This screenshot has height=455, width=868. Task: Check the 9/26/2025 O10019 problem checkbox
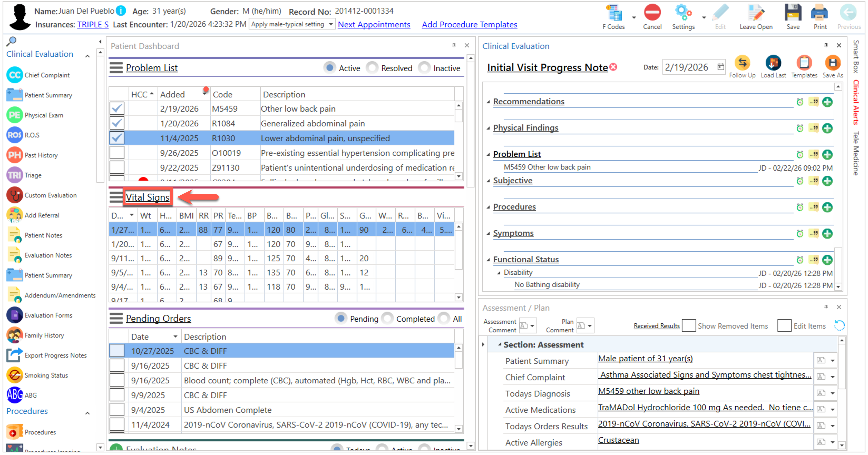[x=117, y=153]
